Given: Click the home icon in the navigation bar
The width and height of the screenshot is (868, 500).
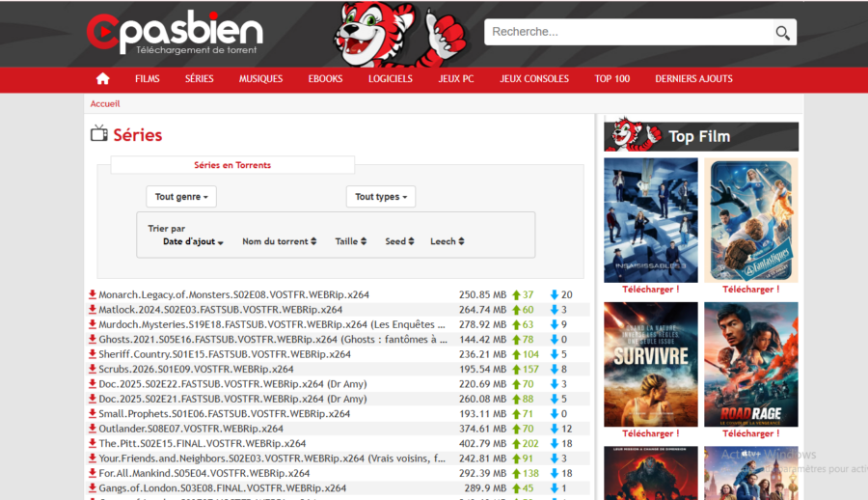Looking at the screenshot, I should (x=103, y=79).
